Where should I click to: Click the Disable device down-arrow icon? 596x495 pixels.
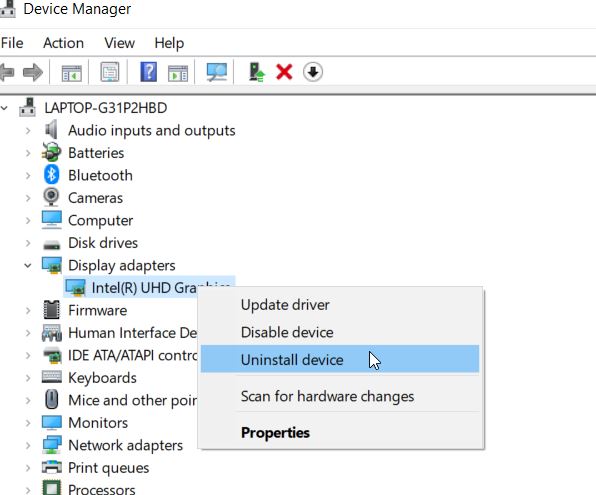coord(313,72)
